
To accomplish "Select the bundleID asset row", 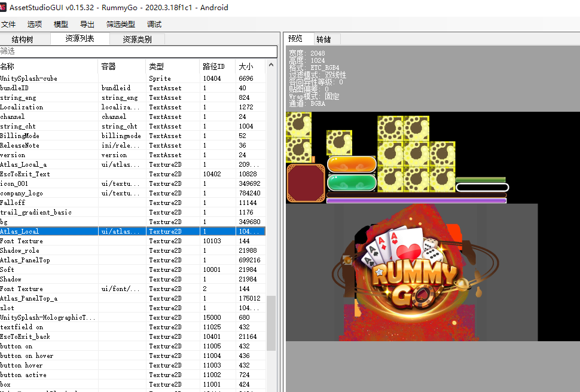I will (x=133, y=88).
